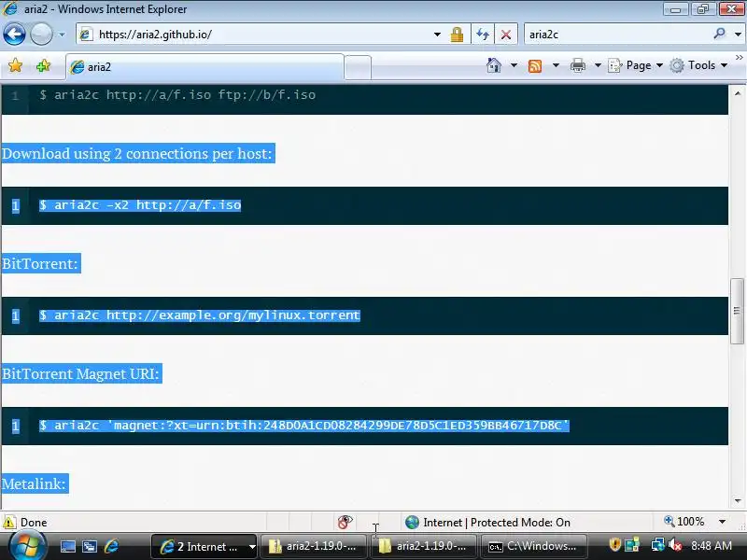The height and width of the screenshot is (560, 747).
Task: Click the Windows Update tray icon
Action: 632,545
